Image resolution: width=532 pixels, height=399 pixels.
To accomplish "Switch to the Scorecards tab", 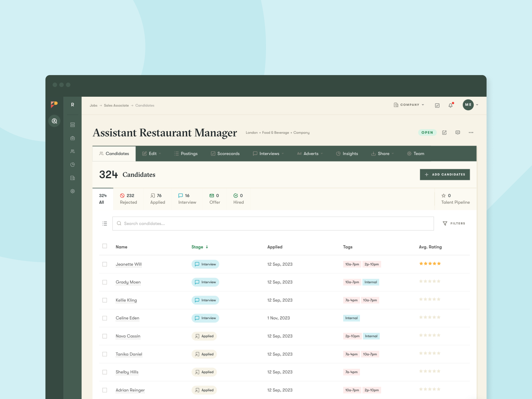I will coord(225,154).
